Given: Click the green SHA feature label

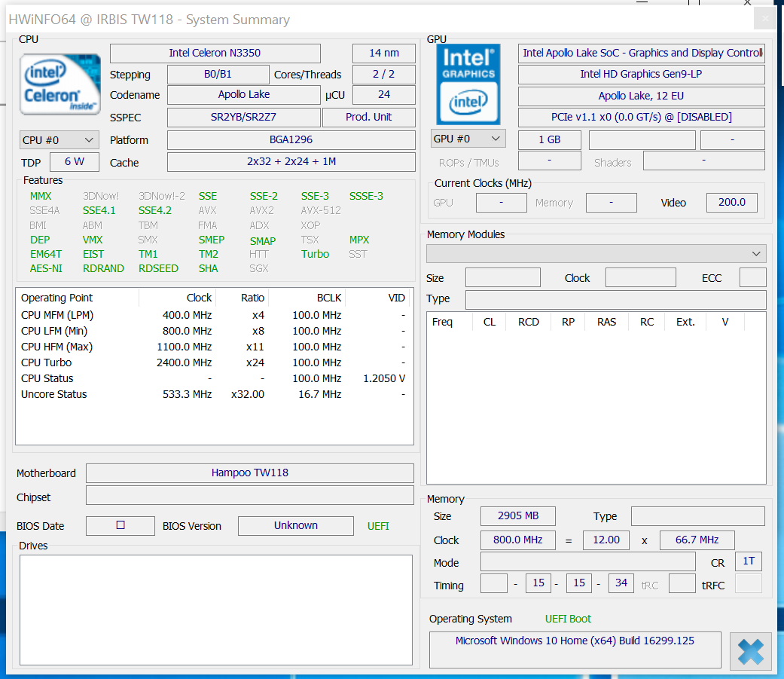Looking at the screenshot, I should pos(208,269).
